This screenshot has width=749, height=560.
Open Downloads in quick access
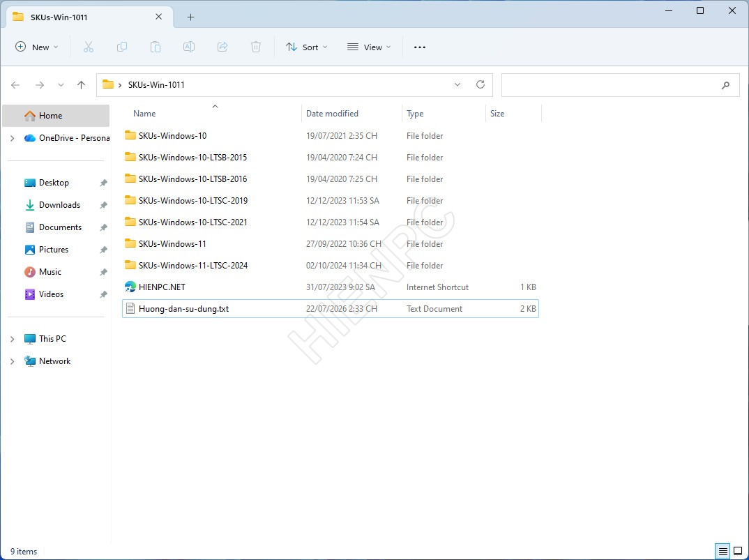pyautogui.click(x=59, y=205)
